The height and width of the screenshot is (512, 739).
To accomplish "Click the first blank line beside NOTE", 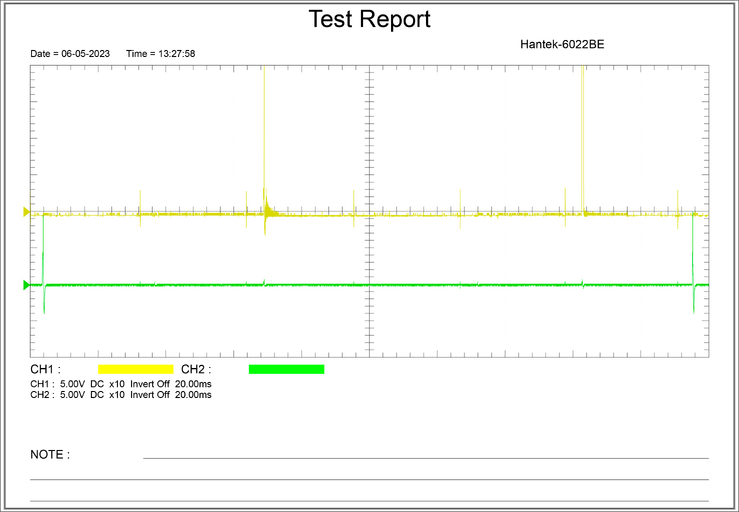I will click(425, 458).
